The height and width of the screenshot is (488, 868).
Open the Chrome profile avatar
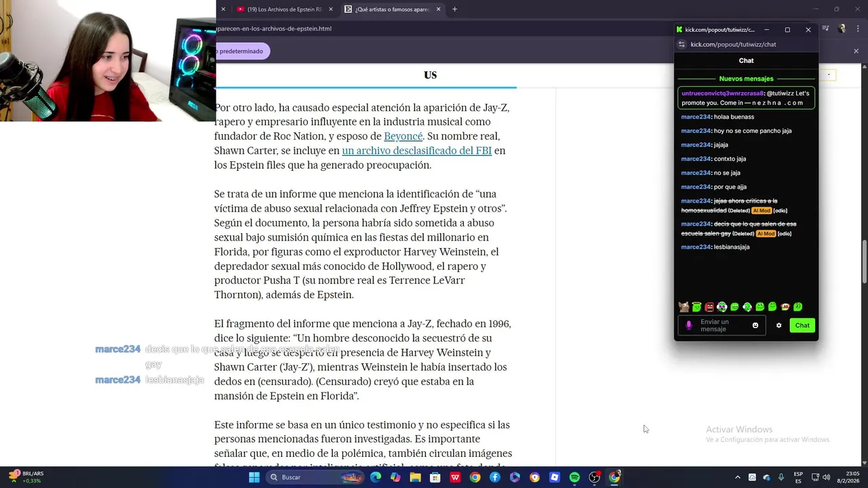[842, 28]
